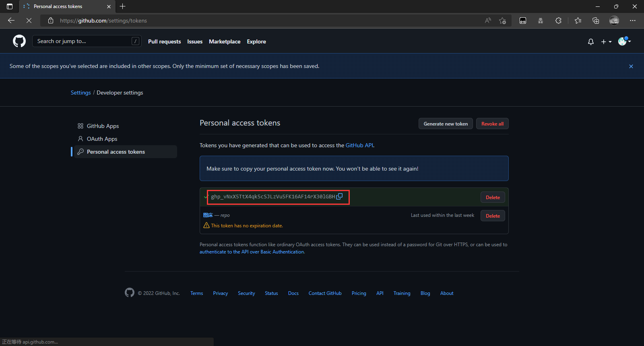Click the Personal access tokens browser tab
The width and height of the screenshot is (644, 346).
pos(67,6)
